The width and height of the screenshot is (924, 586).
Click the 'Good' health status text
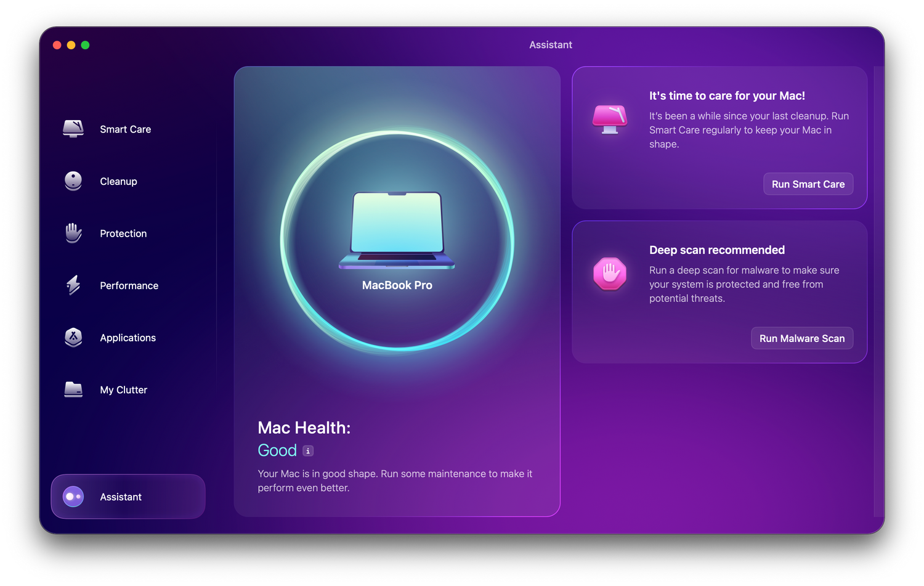click(277, 450)
